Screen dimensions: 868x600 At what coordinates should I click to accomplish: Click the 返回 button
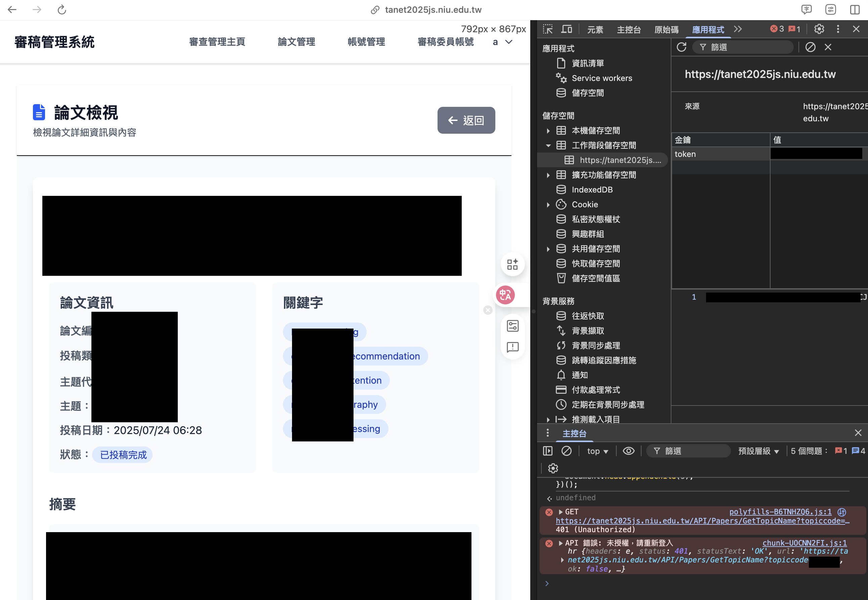[466, 120]
